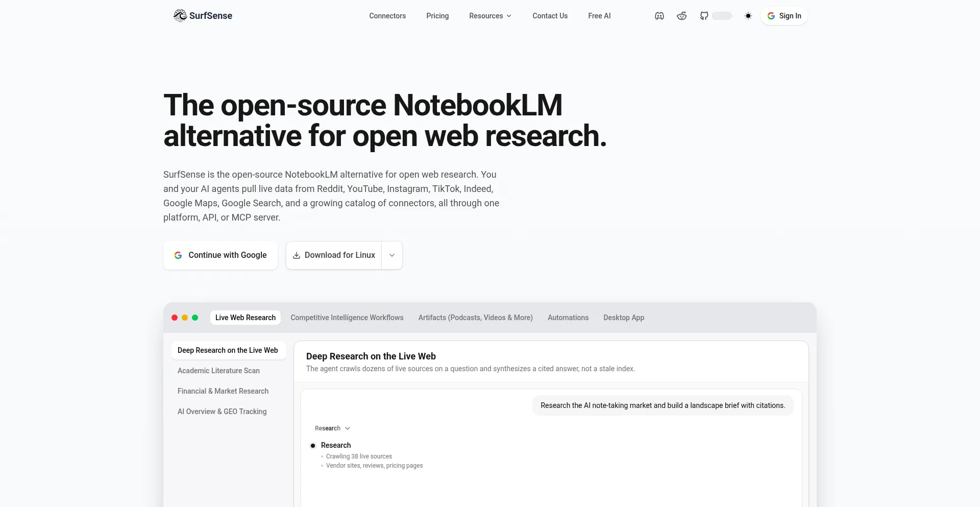
Task: Switch to Competitive Intelligence Workflows tab
Action: pyautogui.click(x=347, y=318)
